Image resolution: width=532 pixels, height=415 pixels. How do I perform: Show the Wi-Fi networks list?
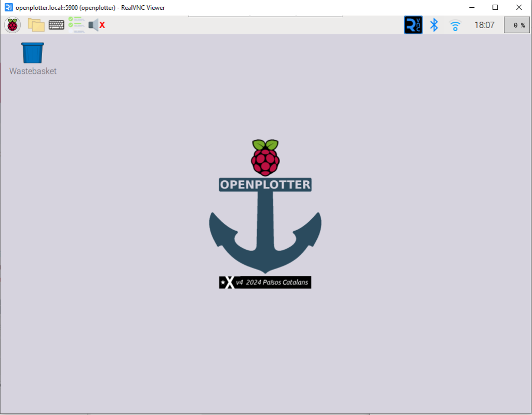[455, 24]
